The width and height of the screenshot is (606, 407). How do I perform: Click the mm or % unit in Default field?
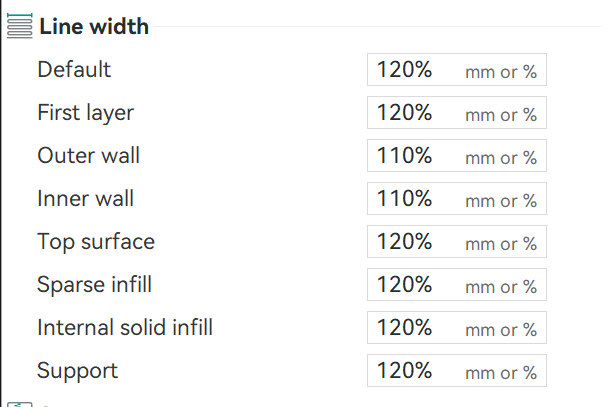(x=501, y=72)
